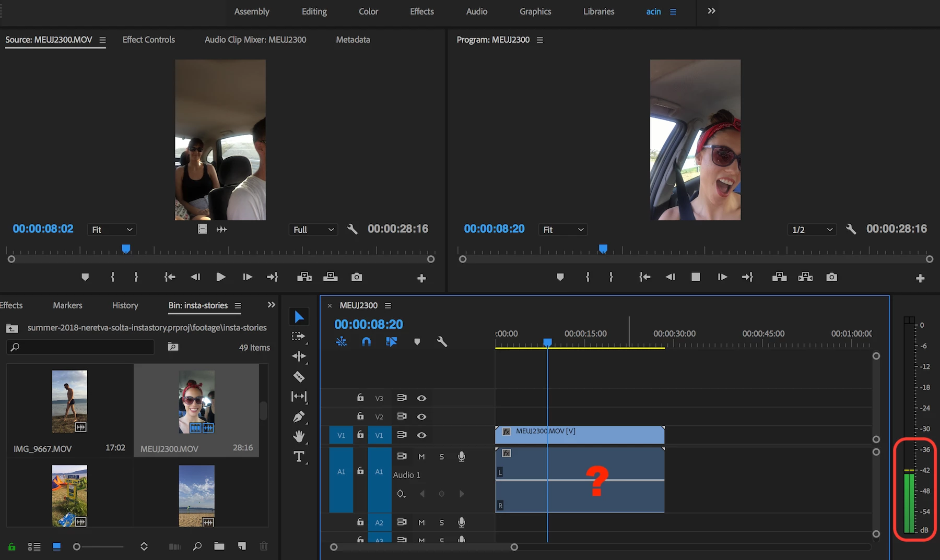Toggle lock on track V3
The height and width of the screenshot is (560, 940).
point(360,398)
